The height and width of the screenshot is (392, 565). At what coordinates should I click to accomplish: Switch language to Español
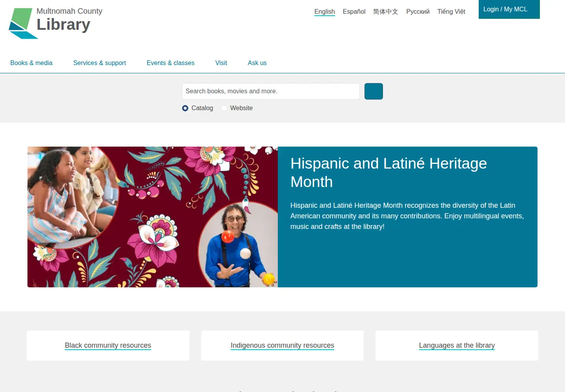tap(354, 12)
